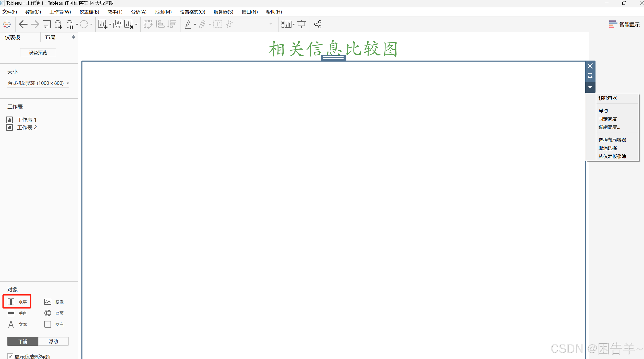Select the web page object
Image resolution: width=644 pixels, height=359 pixels.
coord(54,313)
